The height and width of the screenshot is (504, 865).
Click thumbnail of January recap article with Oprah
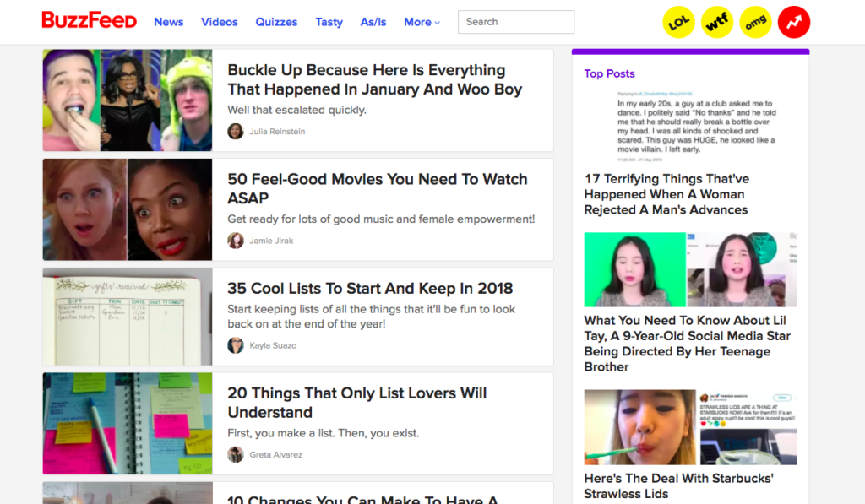128,100
